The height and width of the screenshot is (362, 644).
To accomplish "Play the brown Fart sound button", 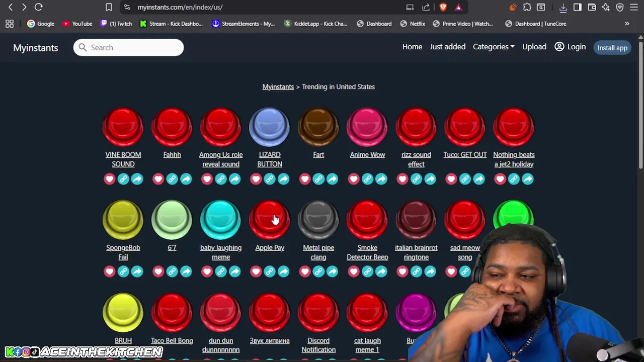I will tap(318, 127).
